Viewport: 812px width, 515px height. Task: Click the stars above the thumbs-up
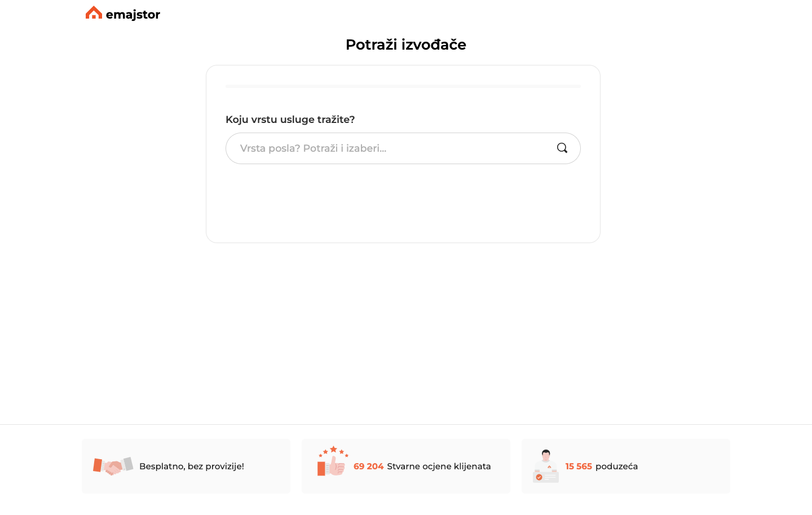pyautogui.click(x=333, y=450)
